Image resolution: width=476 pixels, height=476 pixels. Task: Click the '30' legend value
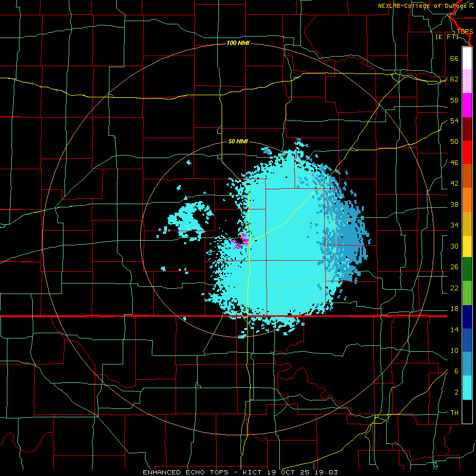(x=454, y=246)
